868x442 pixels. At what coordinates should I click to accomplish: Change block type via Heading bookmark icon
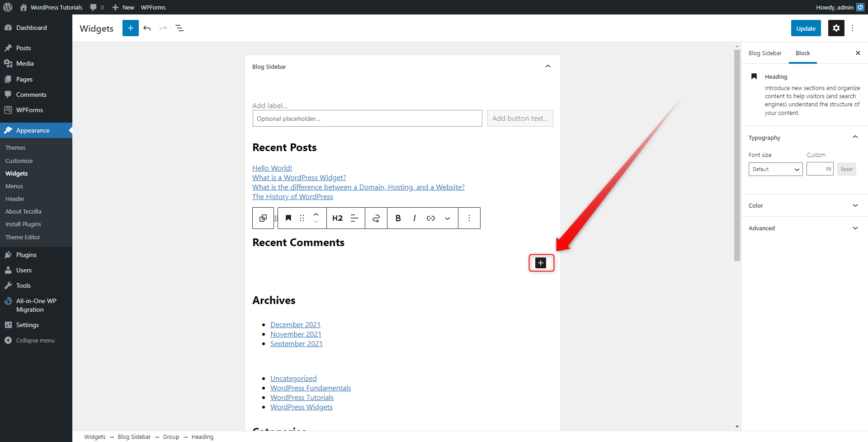click(288, 218)
